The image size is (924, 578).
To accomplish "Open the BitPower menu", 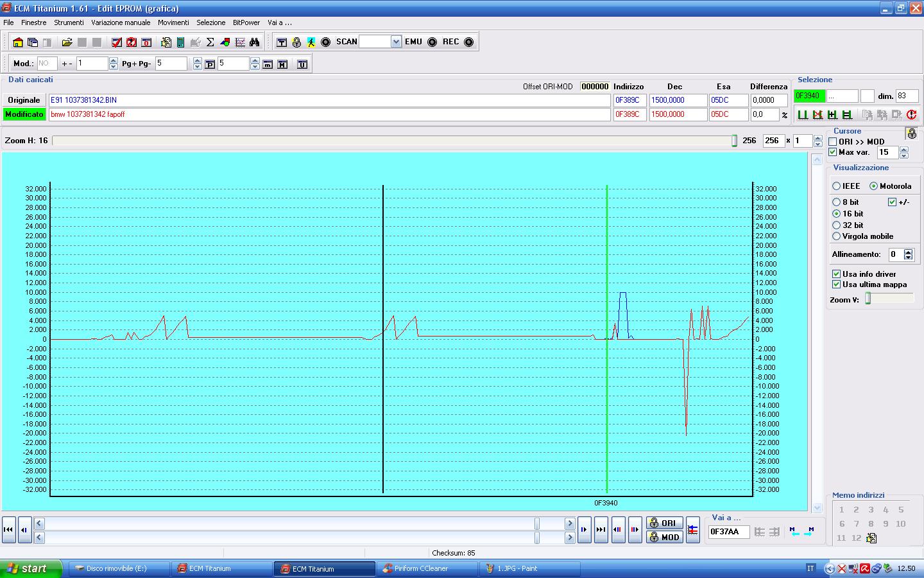I will (x=246, y=22).
